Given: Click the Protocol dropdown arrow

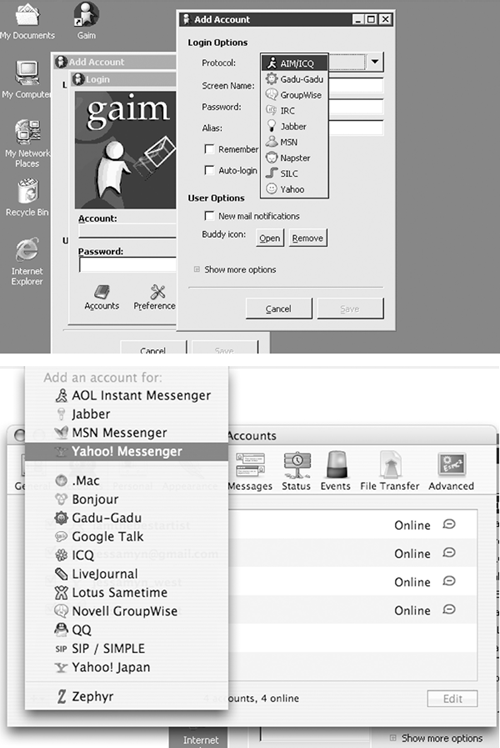Looking at the screenshot, I should click(x=375, y=62).
